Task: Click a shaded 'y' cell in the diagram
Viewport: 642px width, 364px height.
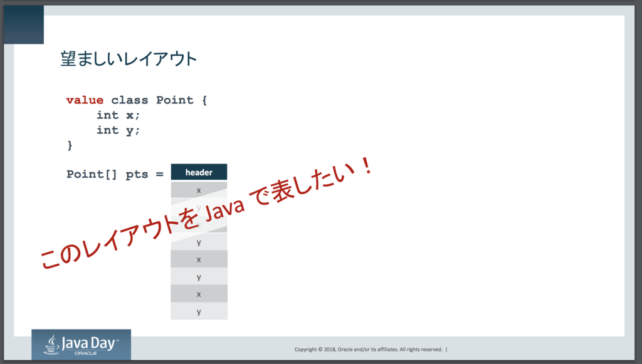Action: tap(199, 276)
